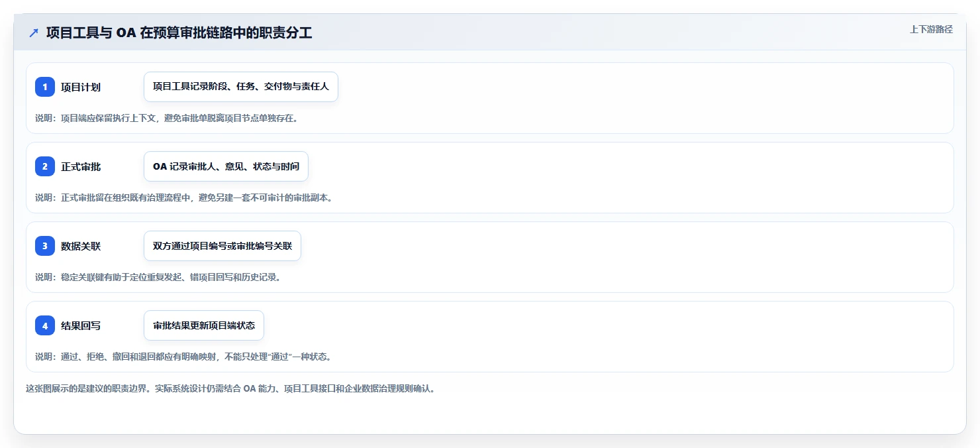Click the step number 2 badge

[45, 166]
